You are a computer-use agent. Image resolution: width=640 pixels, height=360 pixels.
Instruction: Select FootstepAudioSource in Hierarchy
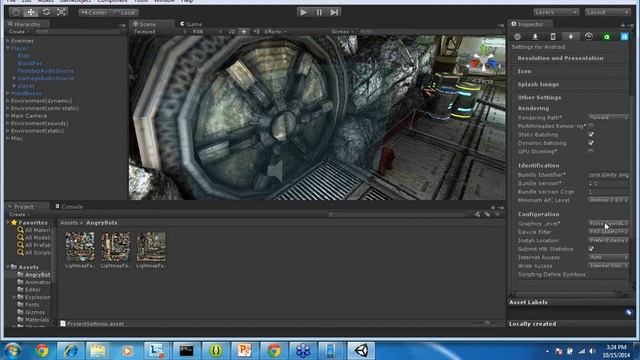click(45, 71)
